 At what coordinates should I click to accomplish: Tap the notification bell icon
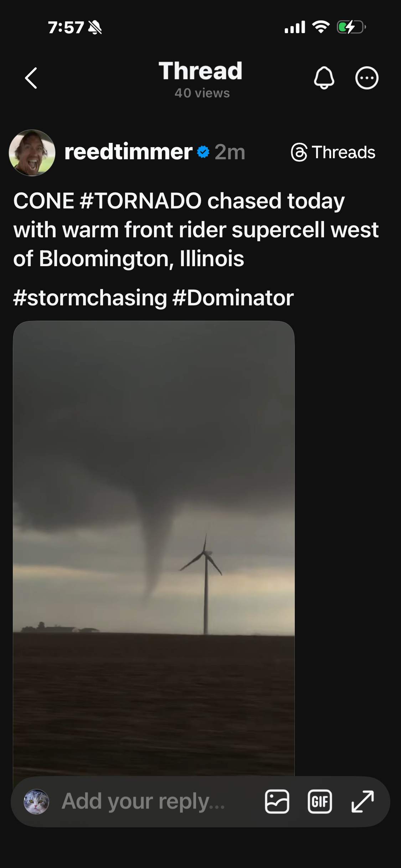click(x=324, y=78)
